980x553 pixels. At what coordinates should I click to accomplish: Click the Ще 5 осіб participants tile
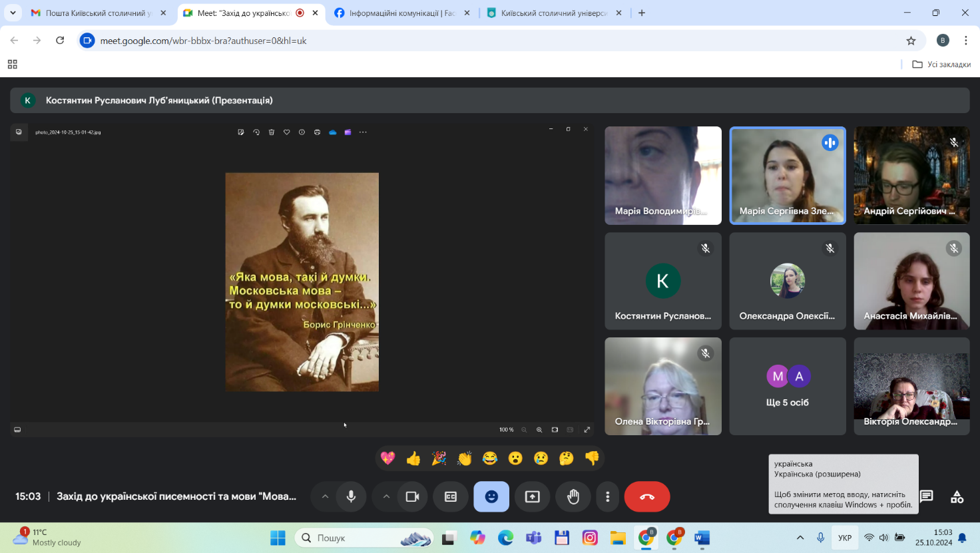coord(787,387)
